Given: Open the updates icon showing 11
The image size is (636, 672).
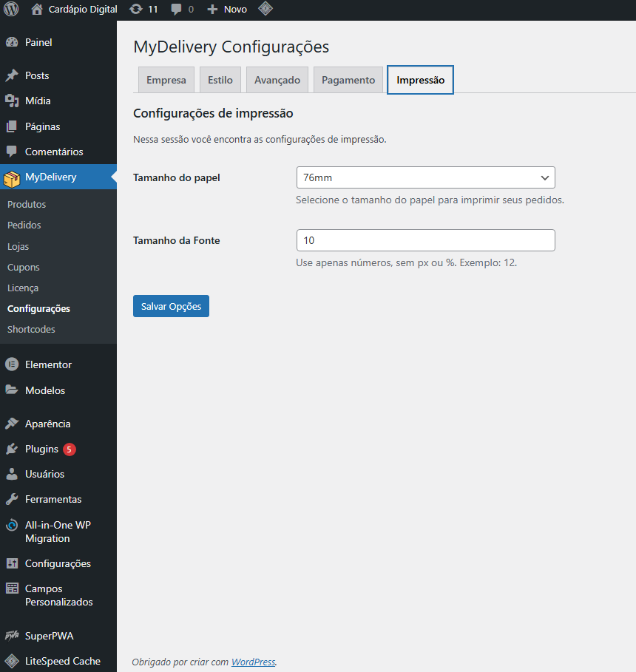Looking at the screenshot, I should click(x=136, y=10).
